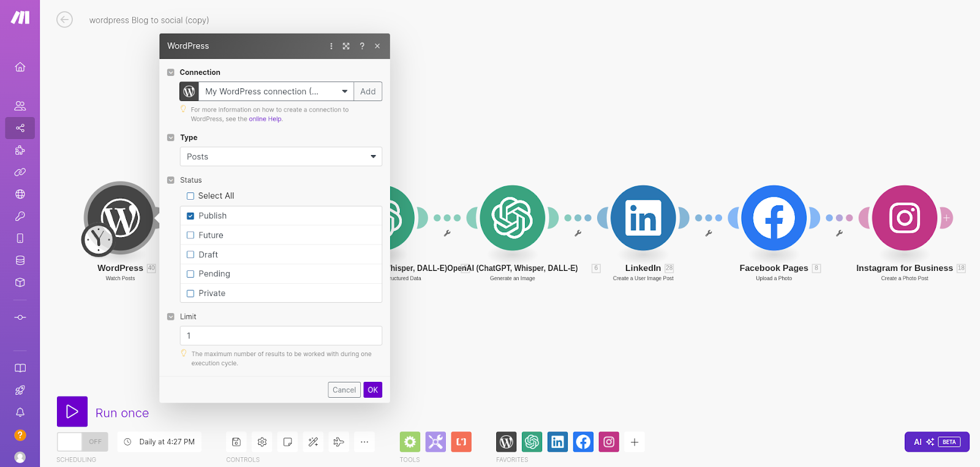Viewport: 980px width, 467px height.
Task: Click the OK button
Action: (x=373, y=390)
